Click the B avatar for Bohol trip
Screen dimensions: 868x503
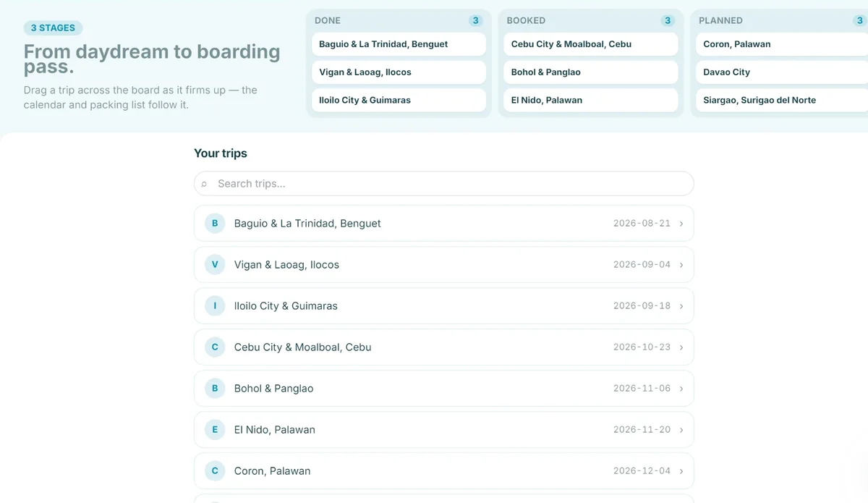[215, 388]
